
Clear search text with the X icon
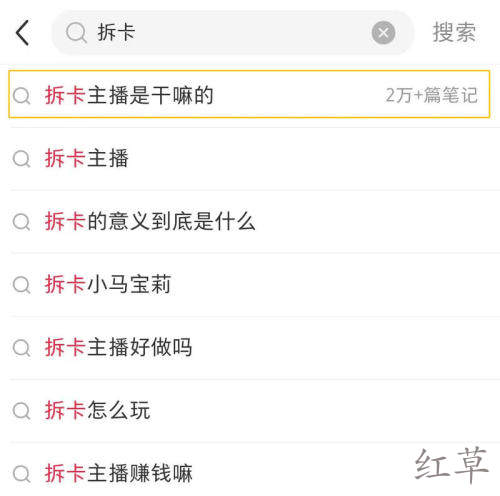coord(383,33)
